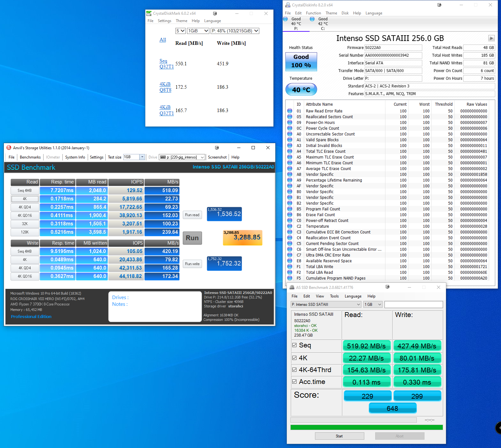Click status orb for Available Reserved Space
This screenshot has height=448, width=501.
tap(290, 261)
